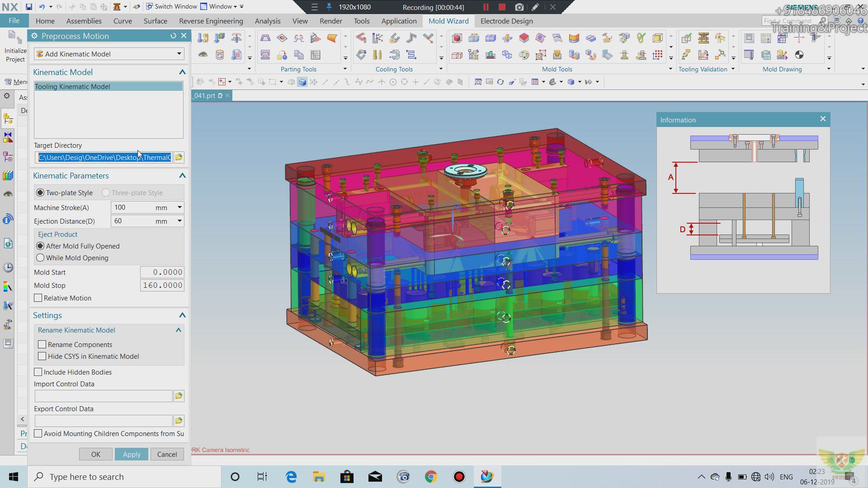Collapse Rename Kinematic Model group
The image size is (868, 488).
pos(179,330)
